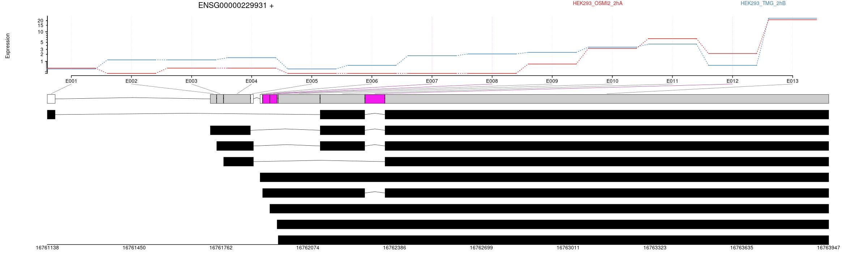The height and width of the screenshot is (253, 868).
Task: Click the y-axis tick value 1
Action: pyautogui.click(x=42, y=61)
